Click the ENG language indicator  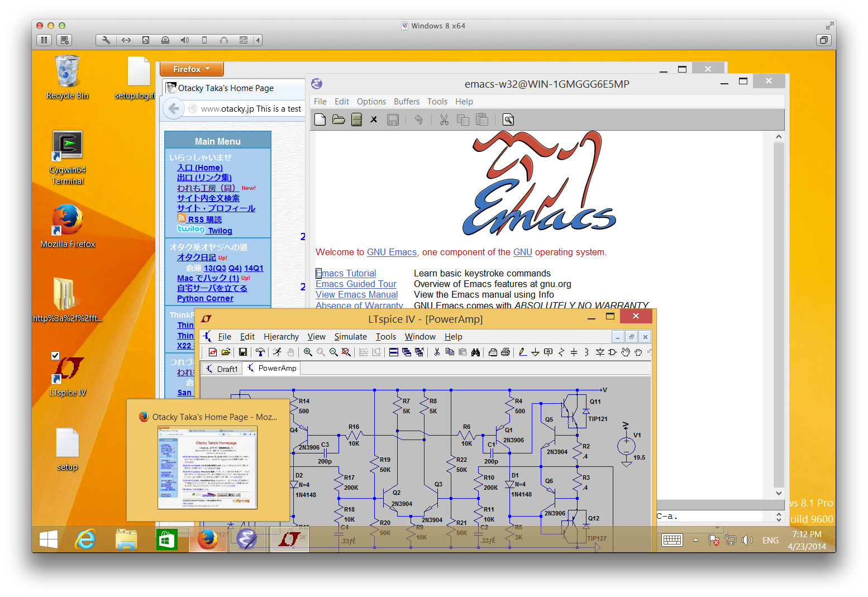770,541
